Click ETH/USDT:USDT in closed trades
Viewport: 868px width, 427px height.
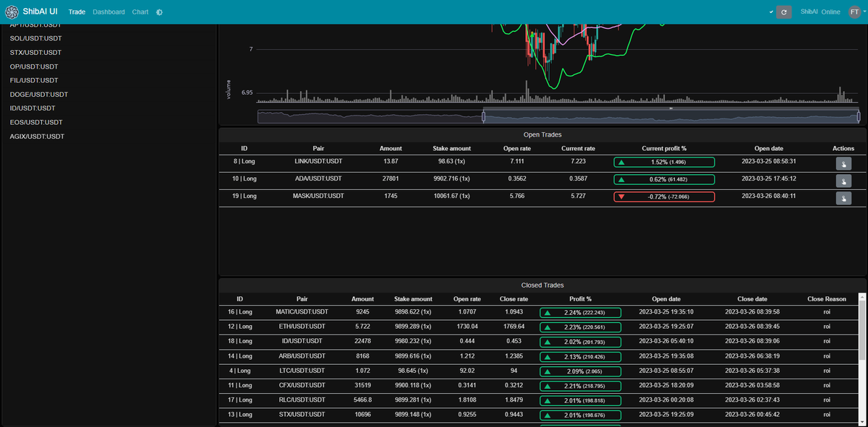click(x=302, y=327)
